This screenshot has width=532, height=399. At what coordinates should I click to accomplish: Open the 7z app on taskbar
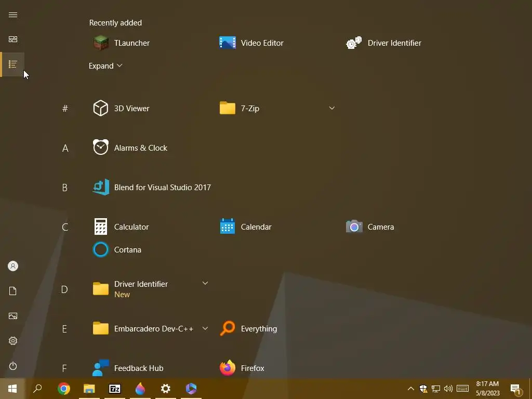click(115, 389)
